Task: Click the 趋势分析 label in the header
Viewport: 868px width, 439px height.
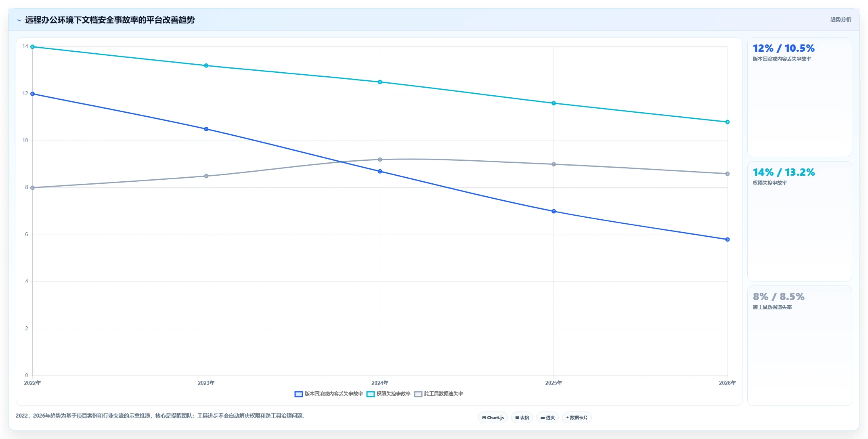Action: click(841, 19)
